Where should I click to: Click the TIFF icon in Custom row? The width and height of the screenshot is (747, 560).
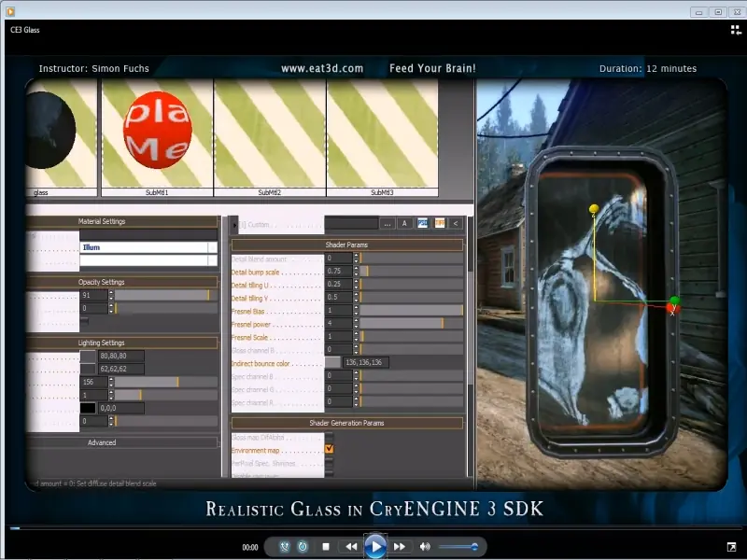[x=439, y=223]
